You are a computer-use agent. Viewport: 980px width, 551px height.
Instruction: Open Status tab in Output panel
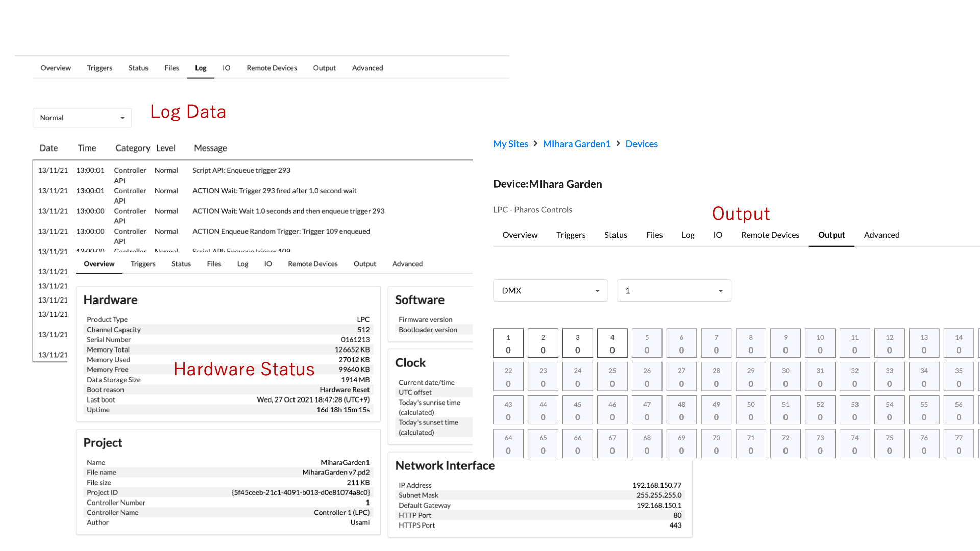point(616,235)
